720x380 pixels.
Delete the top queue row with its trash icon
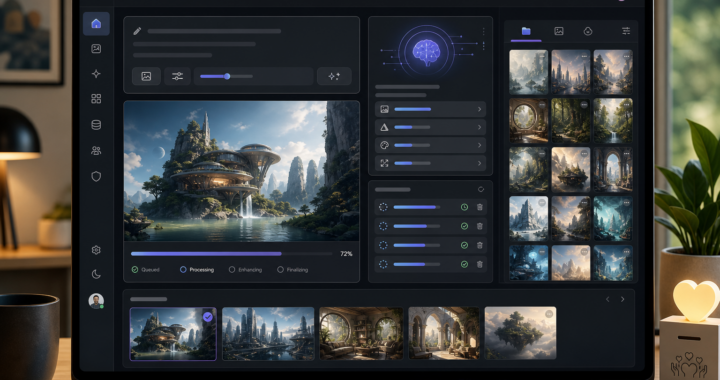coord(479,207)
